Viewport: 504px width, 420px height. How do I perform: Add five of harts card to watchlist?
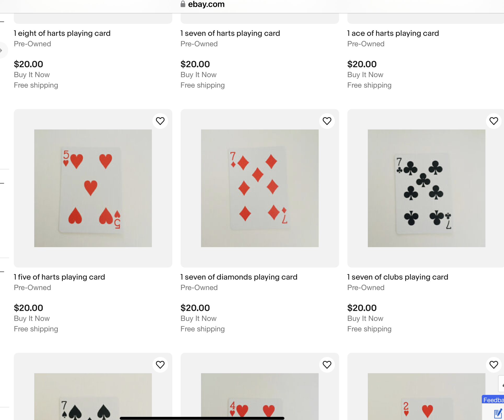(x=160, y=121)
